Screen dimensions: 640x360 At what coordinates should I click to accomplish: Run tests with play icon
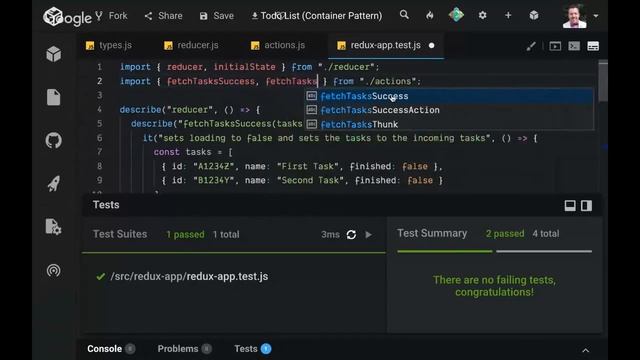pos(369,234)
